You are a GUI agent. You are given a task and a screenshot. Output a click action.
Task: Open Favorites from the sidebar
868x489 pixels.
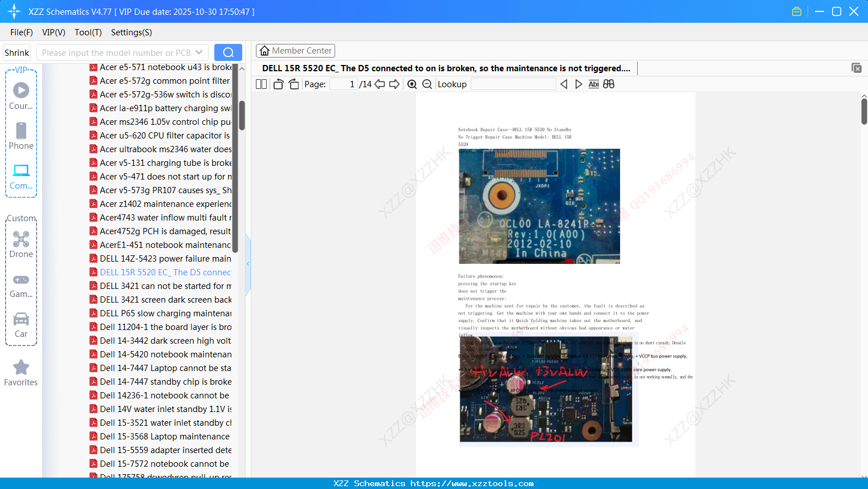tap(21, 373)
